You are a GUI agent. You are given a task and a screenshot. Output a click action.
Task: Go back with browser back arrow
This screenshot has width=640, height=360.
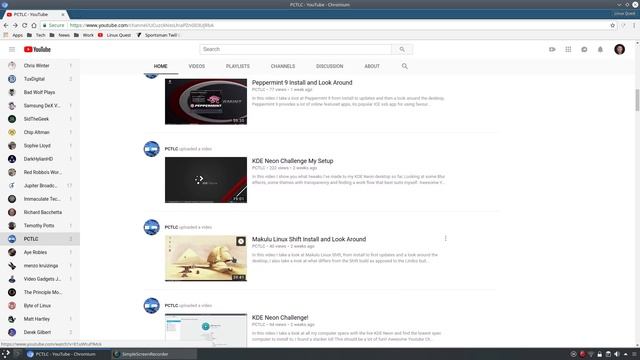point(6,25)
